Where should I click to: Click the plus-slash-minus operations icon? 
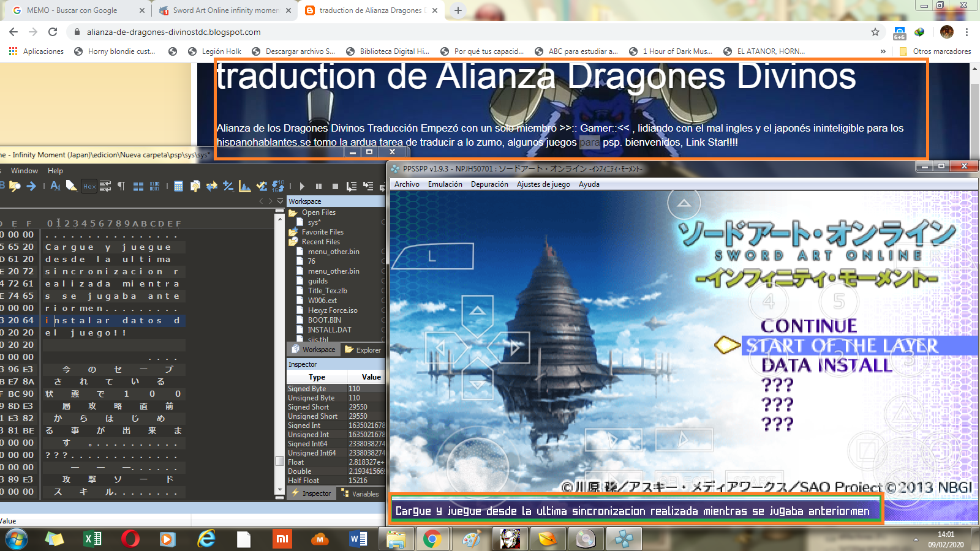click(x=228, y=186)
